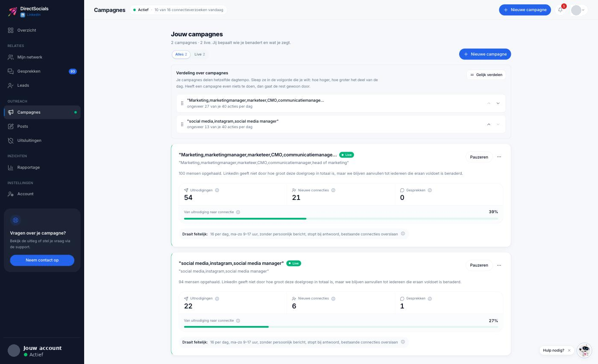Click info icon beside 39% conversion label
Screen dimensions: 598x364
click(238, 212)
